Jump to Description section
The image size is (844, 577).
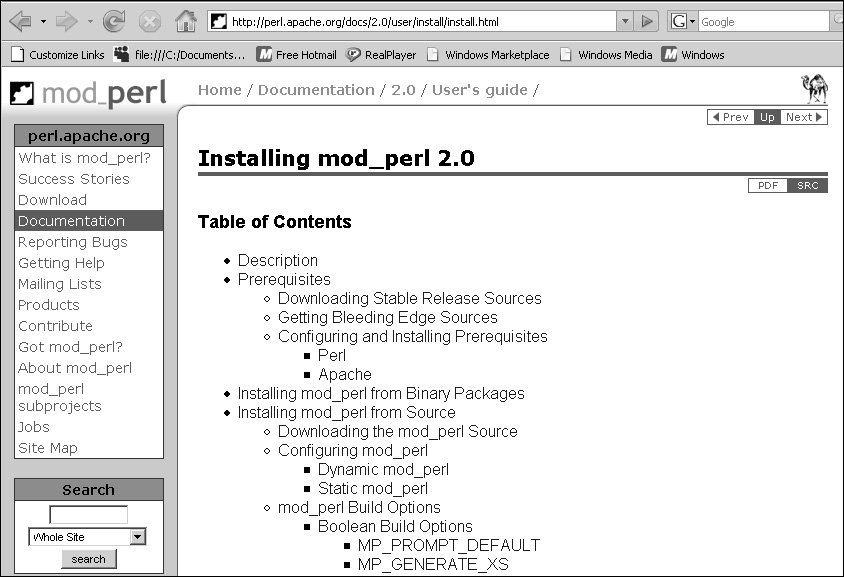(278, 261)
